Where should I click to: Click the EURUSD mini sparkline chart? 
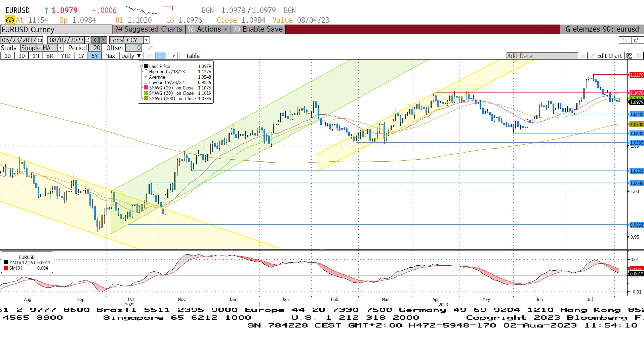[x=142, y=10]
